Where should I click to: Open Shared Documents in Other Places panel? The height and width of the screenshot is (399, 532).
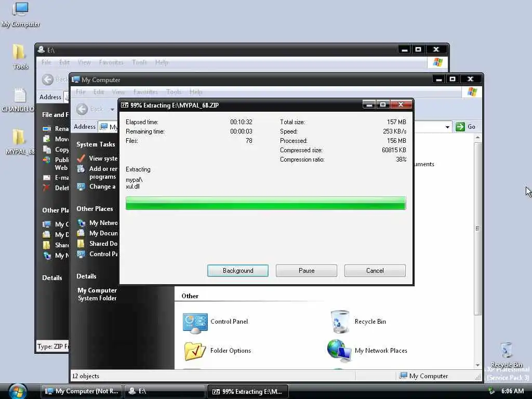pos(103,243)
